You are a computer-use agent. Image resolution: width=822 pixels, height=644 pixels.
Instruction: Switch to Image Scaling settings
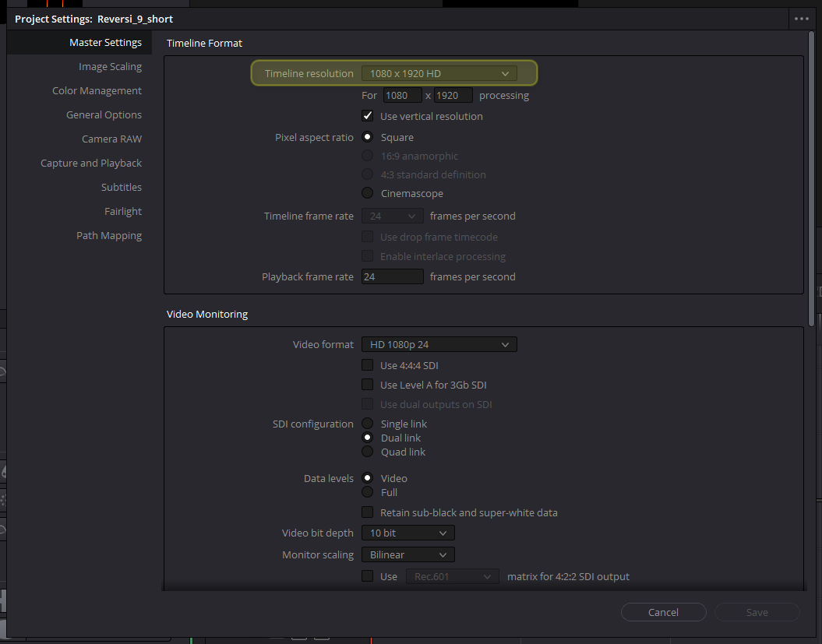tap(110, 67)
